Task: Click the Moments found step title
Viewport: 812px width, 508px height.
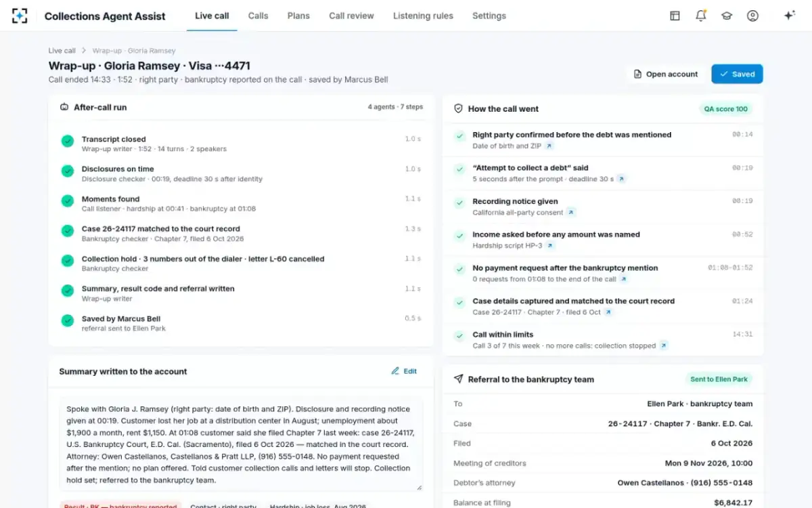Action: click(110, 199)
